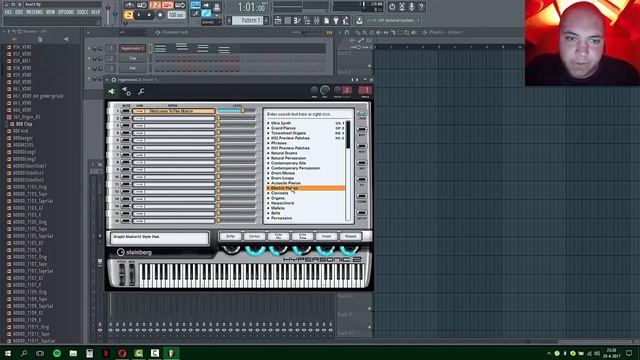
Task: Select the Welcome To The Matrix patch slot
Action: click(x=173, y=111)
